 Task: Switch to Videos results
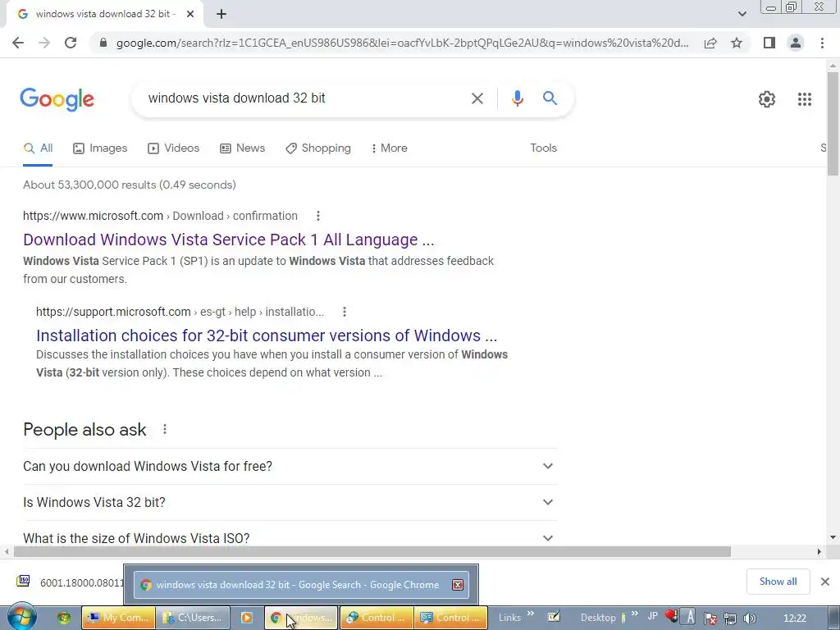174,148
